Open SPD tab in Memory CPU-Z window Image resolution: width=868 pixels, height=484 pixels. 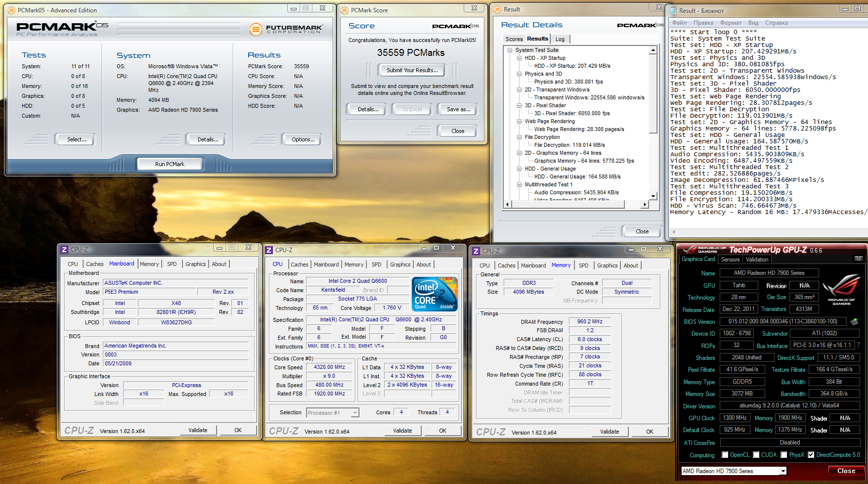(x=583, y=265)
